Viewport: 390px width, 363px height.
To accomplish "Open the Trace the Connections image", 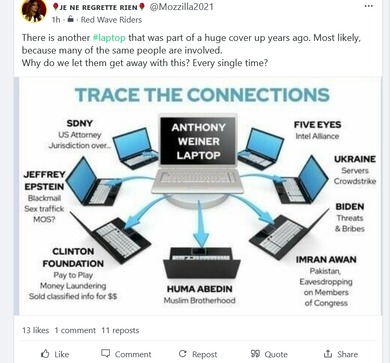I will [198, 196].
